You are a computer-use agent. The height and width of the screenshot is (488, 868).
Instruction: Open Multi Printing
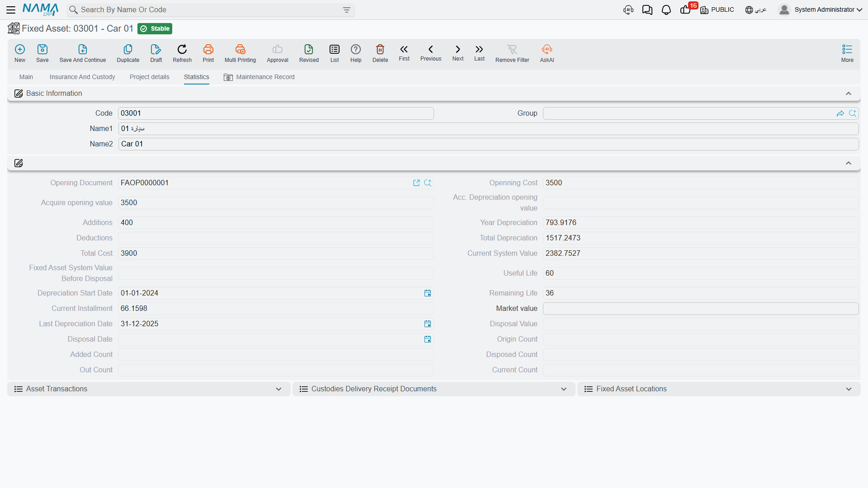[240, 53]
